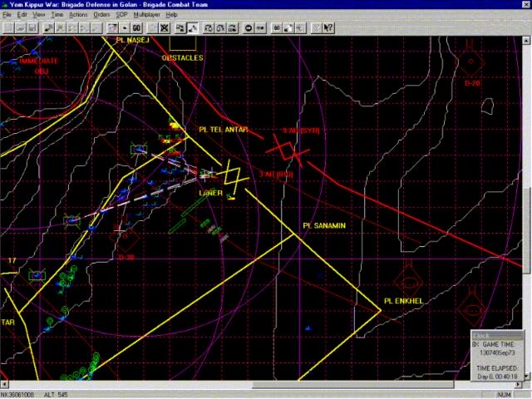Viewport: 532px width, 399px height.
Task: Select the blue Israeli unit icon near grid label 17
Action: pos(36,275)
